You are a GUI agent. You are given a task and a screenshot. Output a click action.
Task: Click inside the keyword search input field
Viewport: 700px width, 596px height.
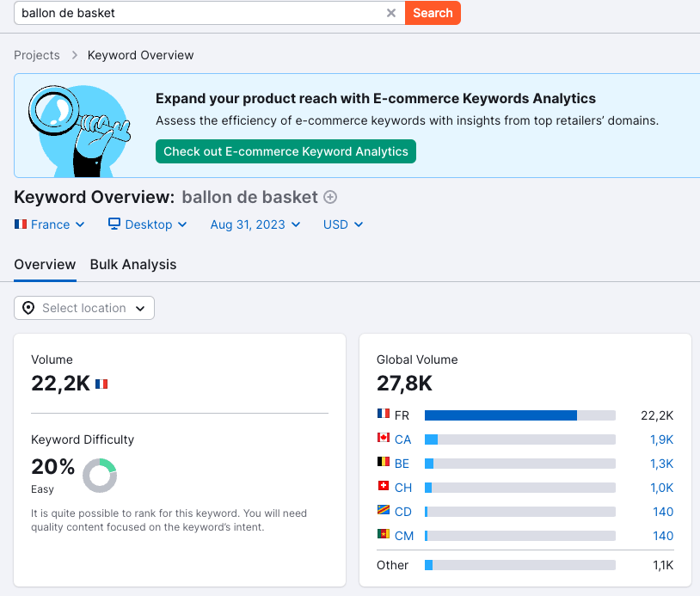(x=198, y=13)
